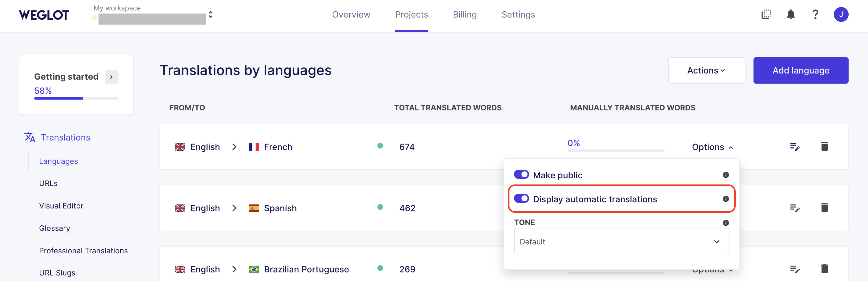Click the Add language button
Screen dimensions: 868x281
(801, 70)
